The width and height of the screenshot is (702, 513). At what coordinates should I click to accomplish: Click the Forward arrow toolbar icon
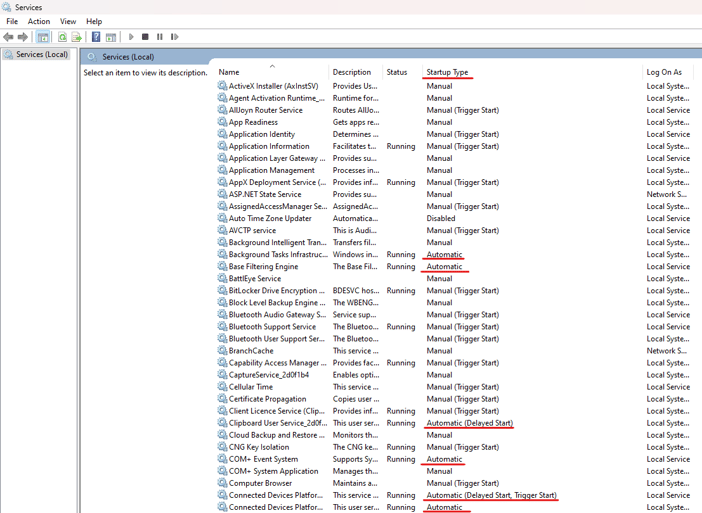[x=22, y=37]
